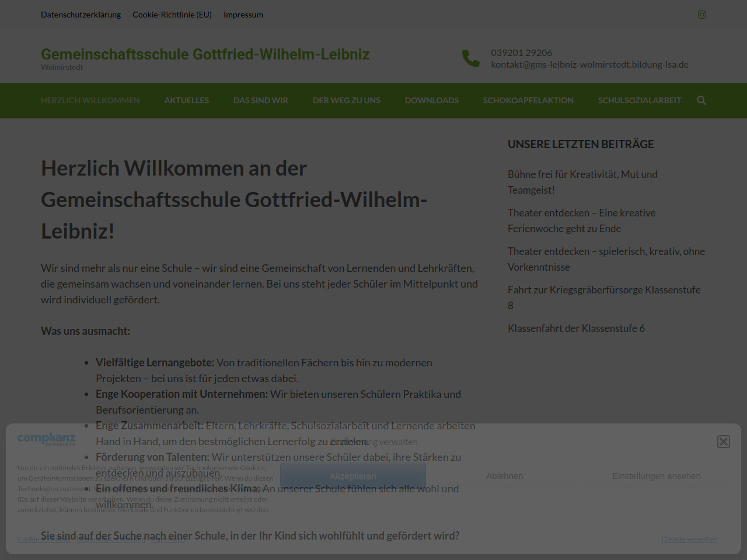This screenshot has width=747, height=560.
Task: Read the post Klassenfahrt der Klassenstufe 6
Action: (576, 328)
